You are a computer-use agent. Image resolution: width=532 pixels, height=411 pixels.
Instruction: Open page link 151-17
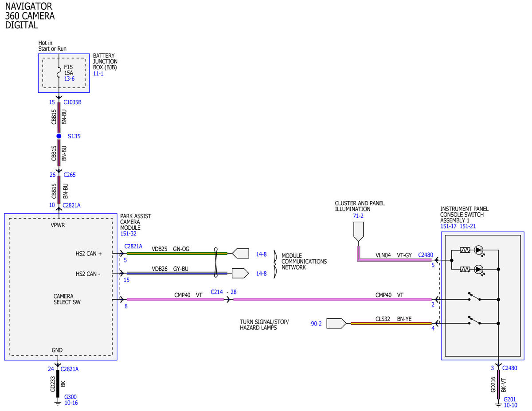[x=449, y=227]
